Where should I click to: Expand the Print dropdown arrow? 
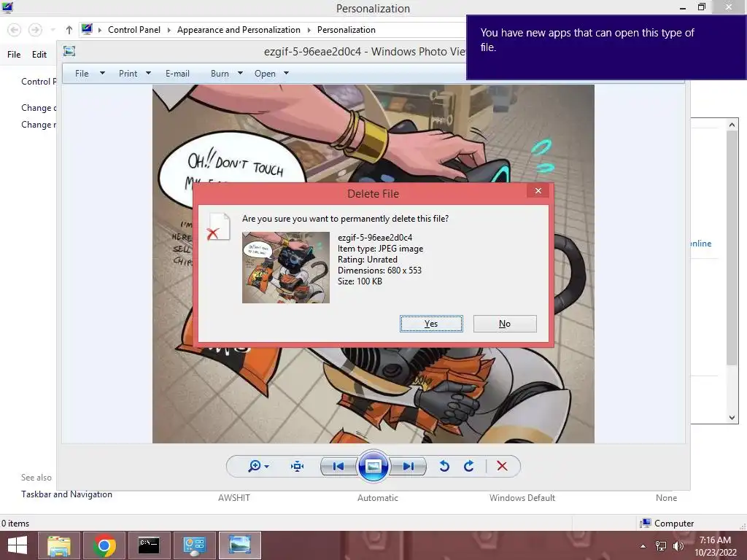pyautogui.click(x=148, y=74)
